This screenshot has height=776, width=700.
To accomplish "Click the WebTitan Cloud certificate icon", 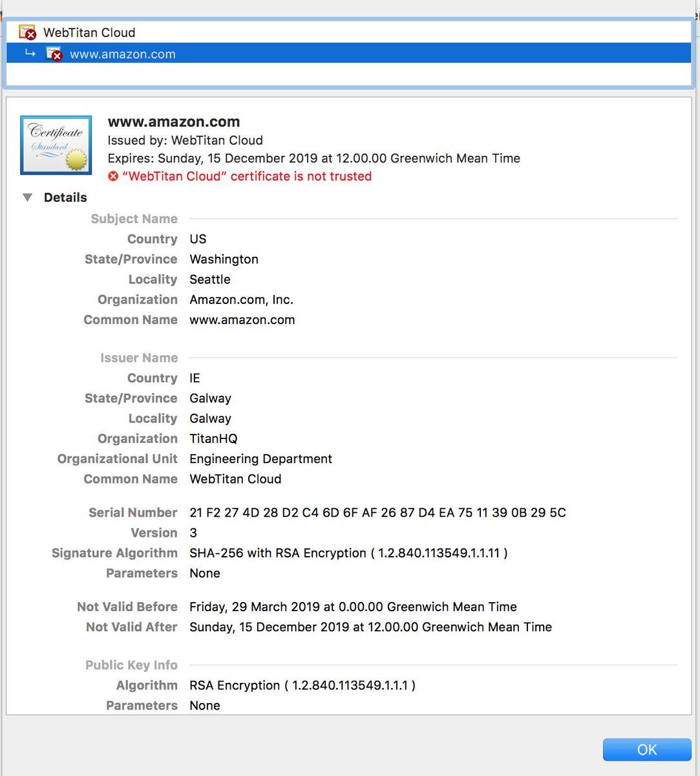I will pos(28,32).
